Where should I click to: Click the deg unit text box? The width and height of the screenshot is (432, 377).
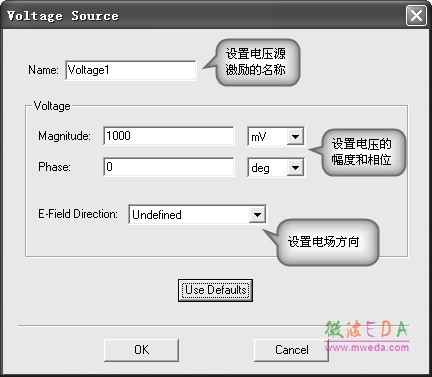pos(267,167)
